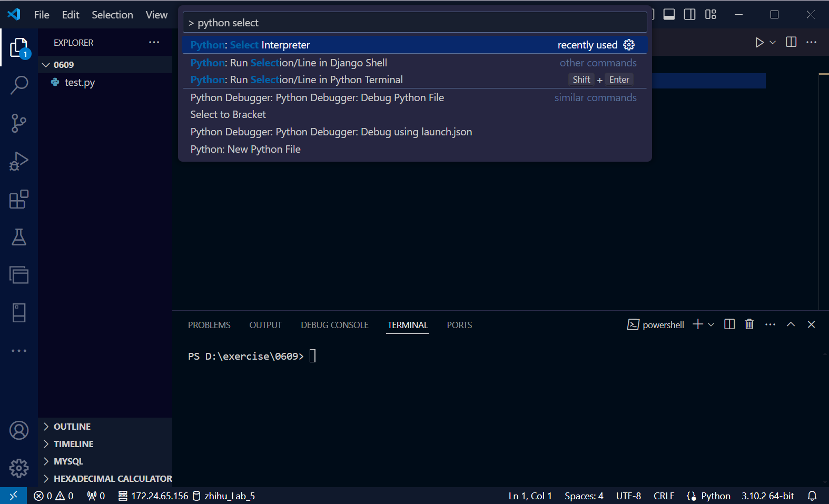
Task: Open the Search view in activity bar
Action: point(19,85)
